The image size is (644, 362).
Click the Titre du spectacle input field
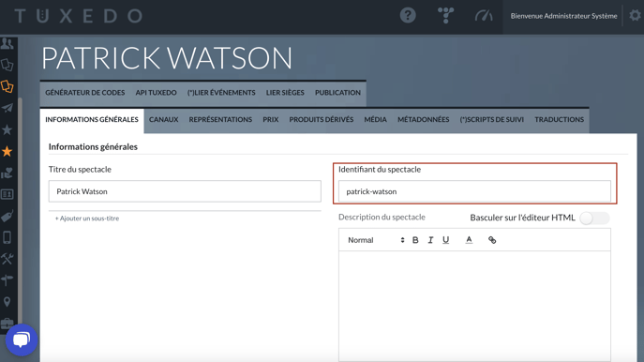pyautogui.click(x=185, y=191)
